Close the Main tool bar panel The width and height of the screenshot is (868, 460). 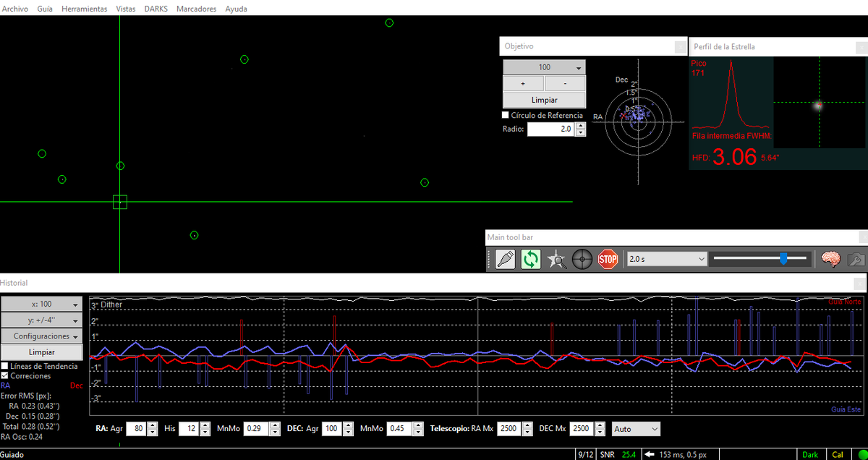[862, 237]
